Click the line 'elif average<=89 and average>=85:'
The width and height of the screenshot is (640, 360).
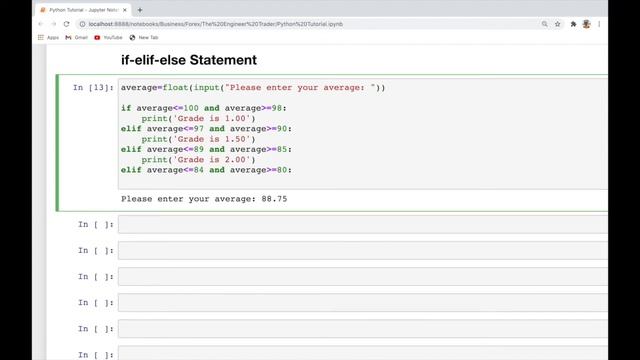point(207,149)
